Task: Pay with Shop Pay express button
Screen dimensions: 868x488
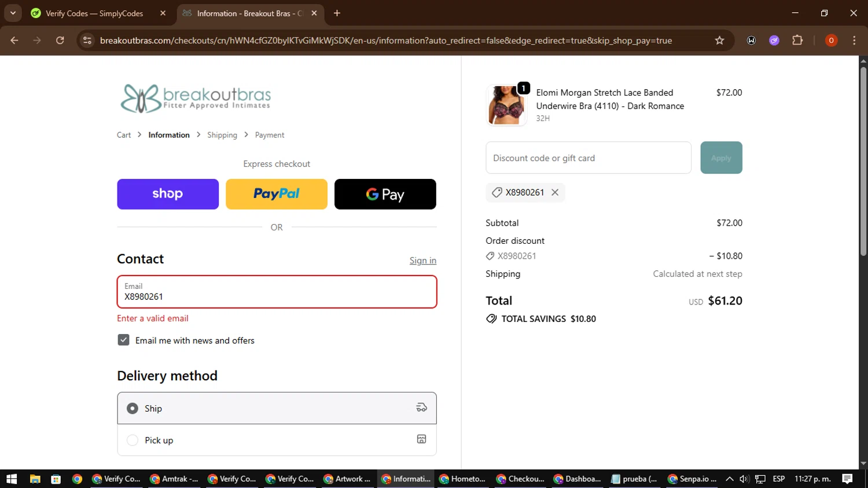Action: [168, 194]
